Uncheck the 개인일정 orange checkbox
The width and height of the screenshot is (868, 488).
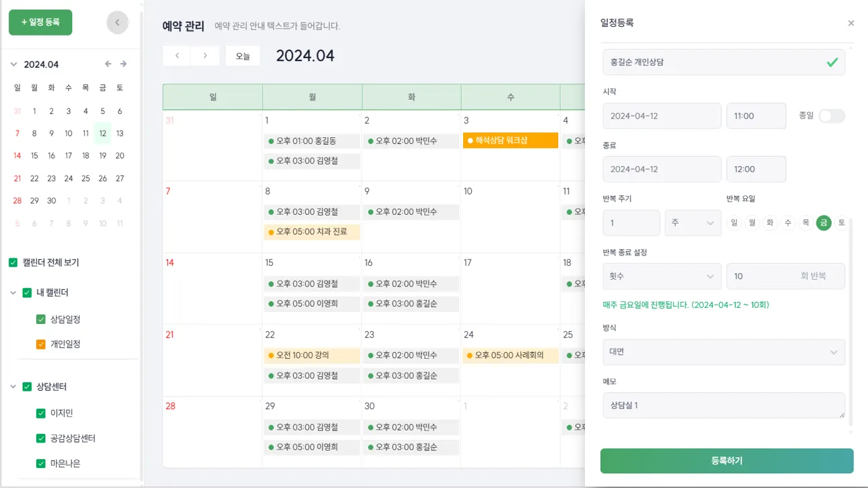click(41, 344)
